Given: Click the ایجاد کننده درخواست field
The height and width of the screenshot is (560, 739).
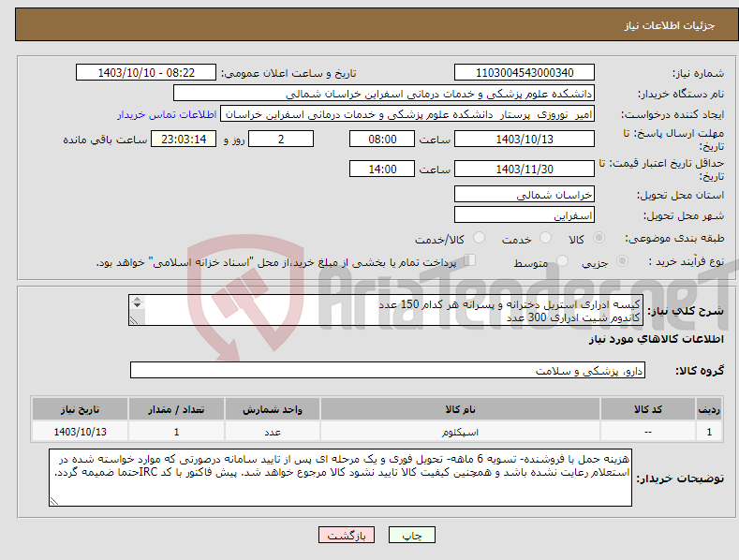Looking at the screenshot, I should click(407, 114).
